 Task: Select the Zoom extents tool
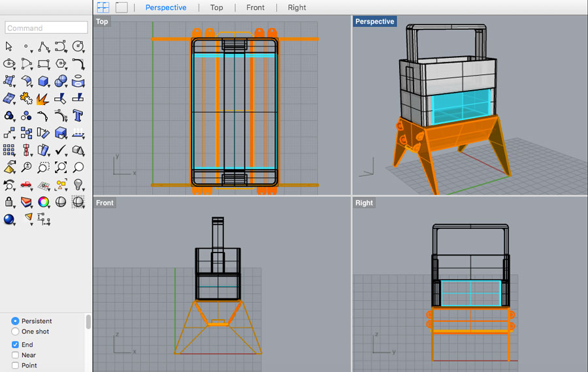61,167
